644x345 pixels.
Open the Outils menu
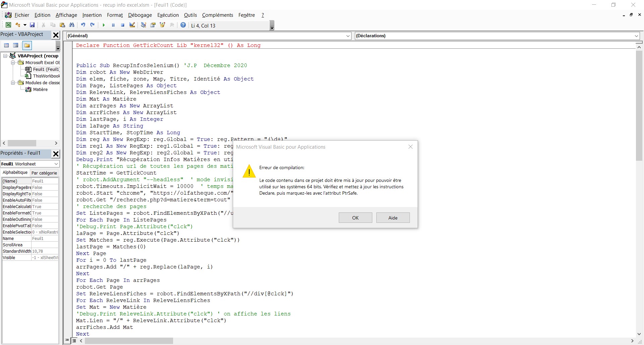pyautogui.click(x=190, y=15)
